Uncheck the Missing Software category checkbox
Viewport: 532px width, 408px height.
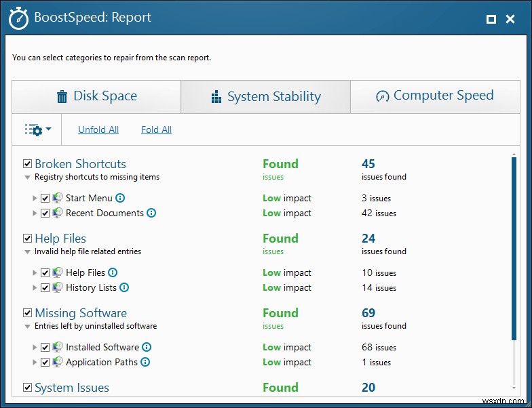(x=27, y=313)
